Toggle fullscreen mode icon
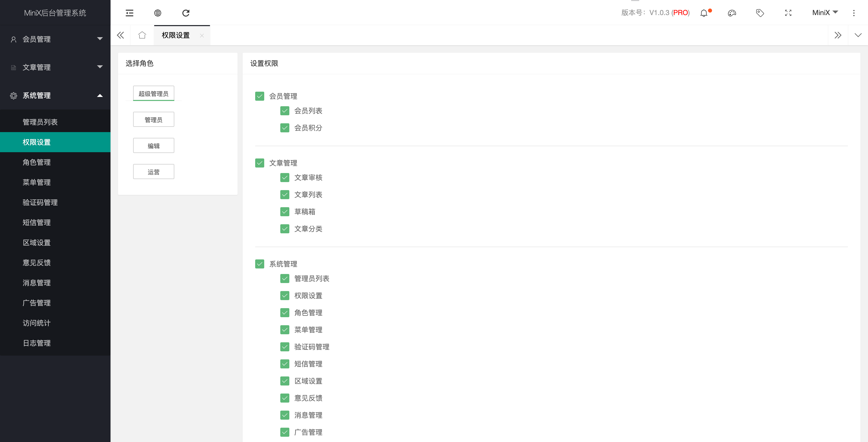Screen dimensions: 868x442 pyautogui.click(x=788, y=13)
